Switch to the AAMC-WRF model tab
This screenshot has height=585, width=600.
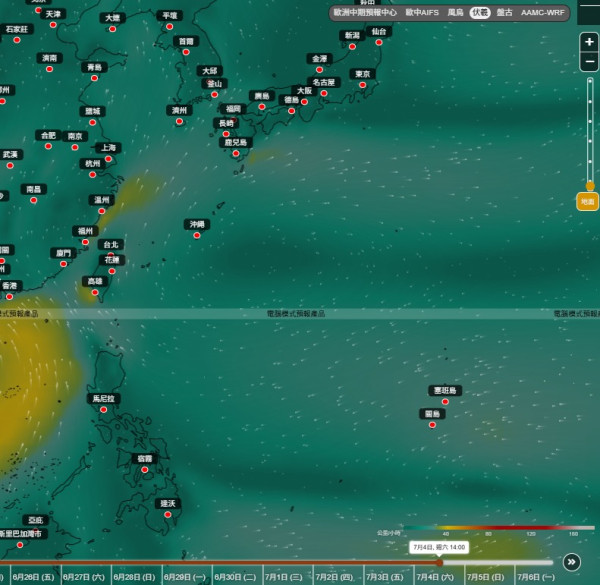(543, 13)
